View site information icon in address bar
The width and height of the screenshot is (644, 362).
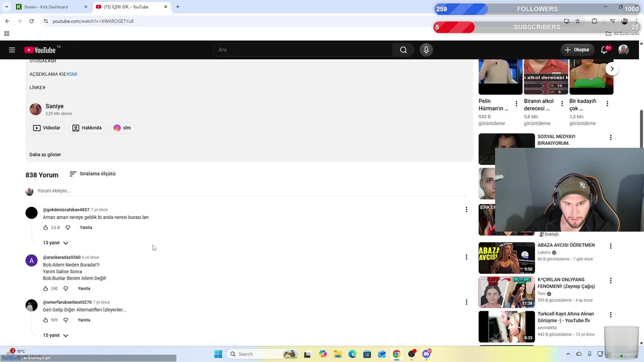point(45,21)
